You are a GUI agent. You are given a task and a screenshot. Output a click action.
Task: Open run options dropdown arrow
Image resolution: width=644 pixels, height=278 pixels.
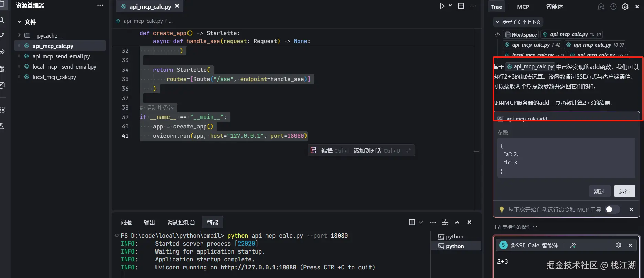[450, 6]
